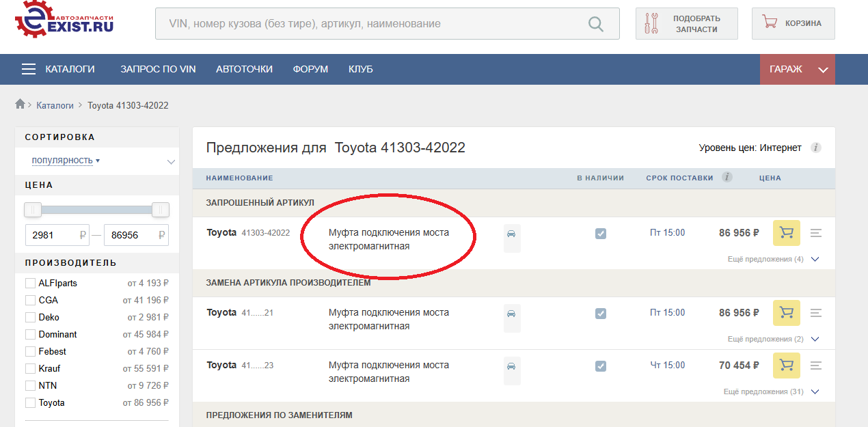Click the Toyota 41303-42022 breadcrumb
Screen dimensions: 868x427
pyautogui.click(x=128, y=105)
